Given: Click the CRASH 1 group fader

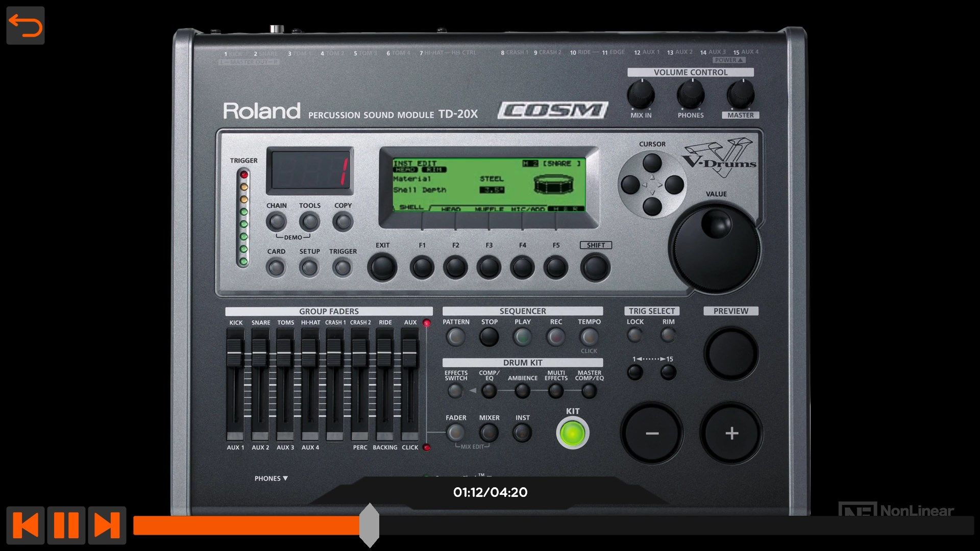Looking at the screenshot, I should coord(335,353).
